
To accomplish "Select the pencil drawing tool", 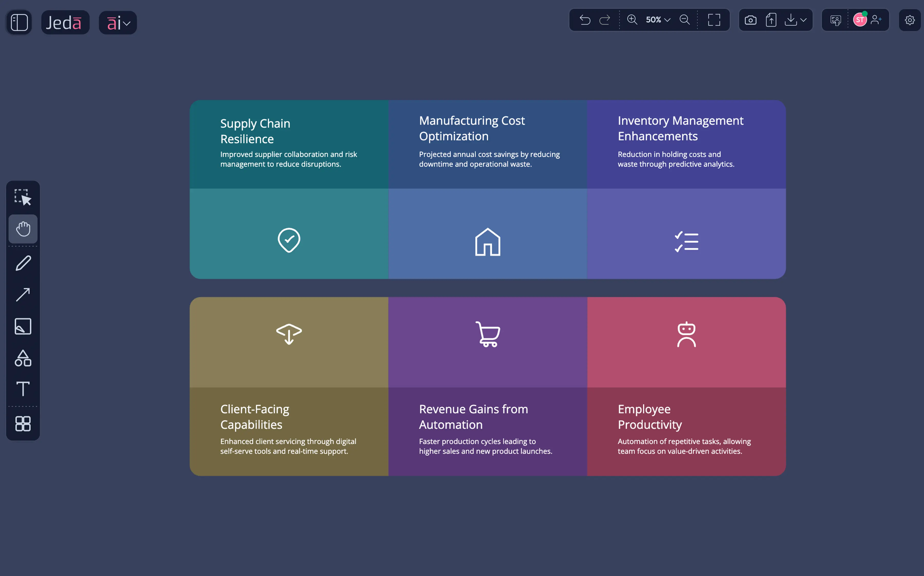I will click(23, 263).
